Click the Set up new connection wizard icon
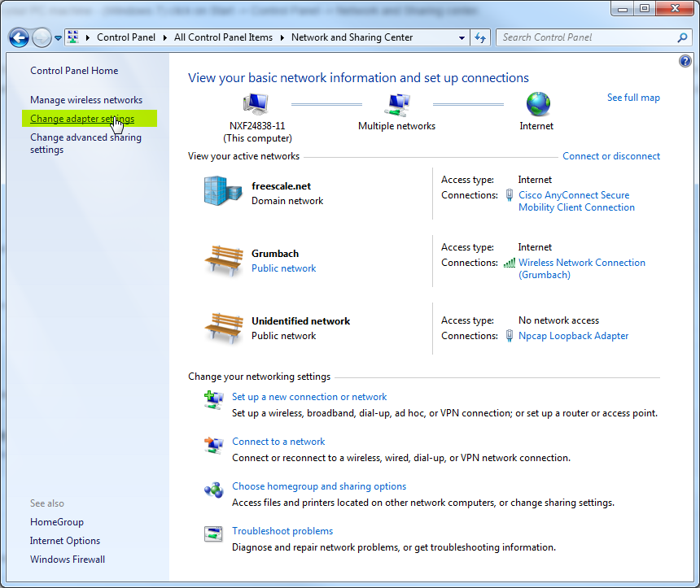700x588 pixels. [212, 399]
